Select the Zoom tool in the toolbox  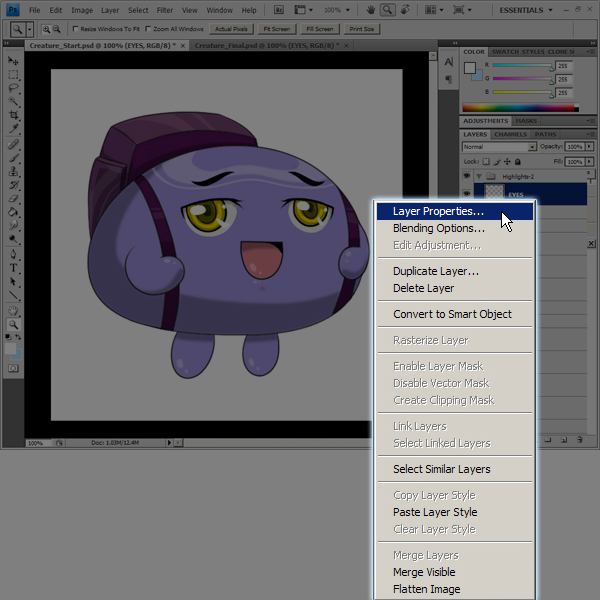coord(13,324)
